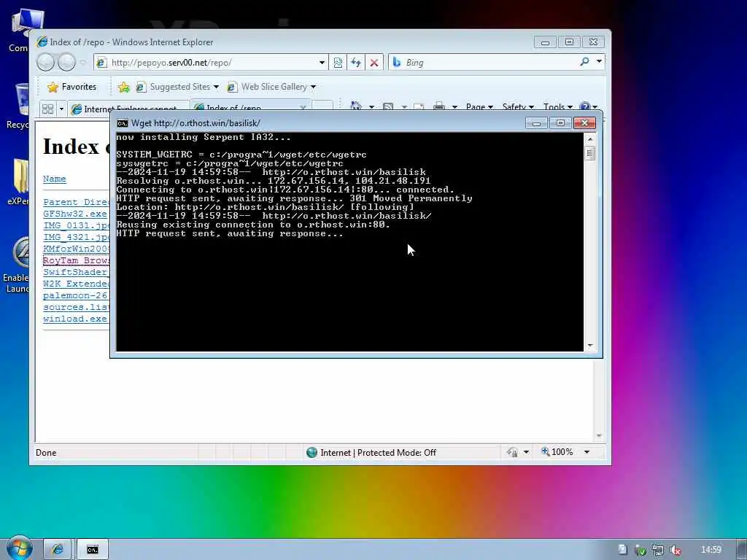This screenshot has width=747, height=560.
Task: Click Add to Favorites Bar star icon
Action: [124, 87]
